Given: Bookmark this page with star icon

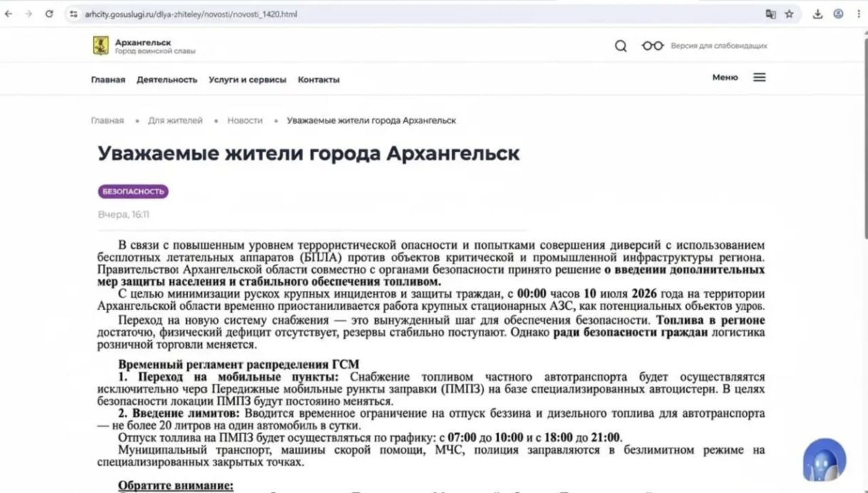Looking at the screenshot, I should pyautogui.click(x=789, y=14).
